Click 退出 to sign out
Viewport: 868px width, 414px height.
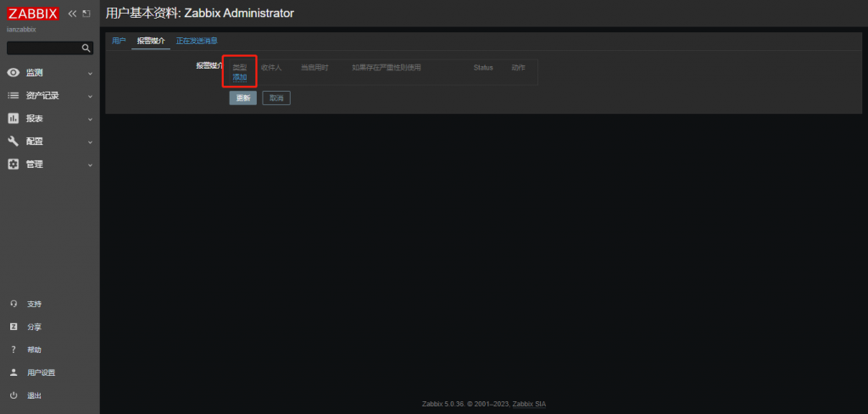click(x=34, y=395)
